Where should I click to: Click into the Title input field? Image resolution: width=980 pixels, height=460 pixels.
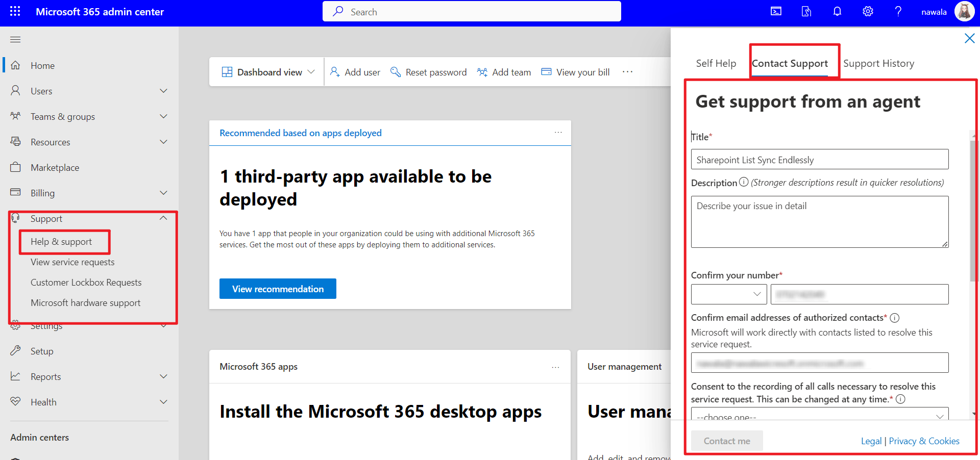[x=819, y=159]
